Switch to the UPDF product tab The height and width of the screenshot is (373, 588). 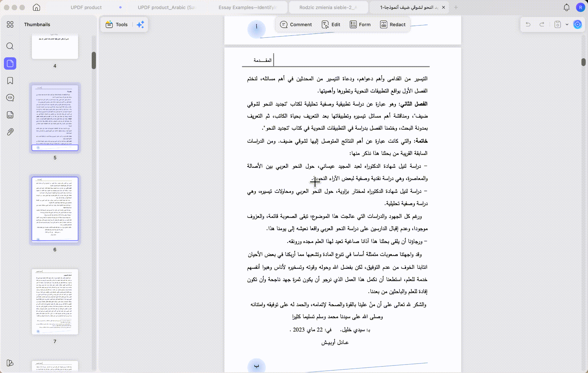pos(86,7)
